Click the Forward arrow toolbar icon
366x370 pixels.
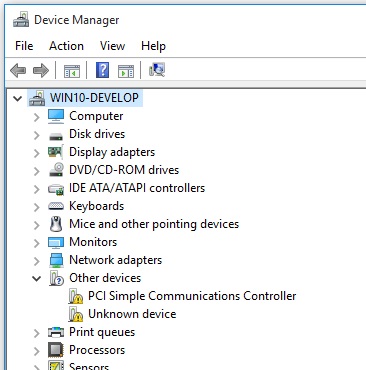[41, 71]
